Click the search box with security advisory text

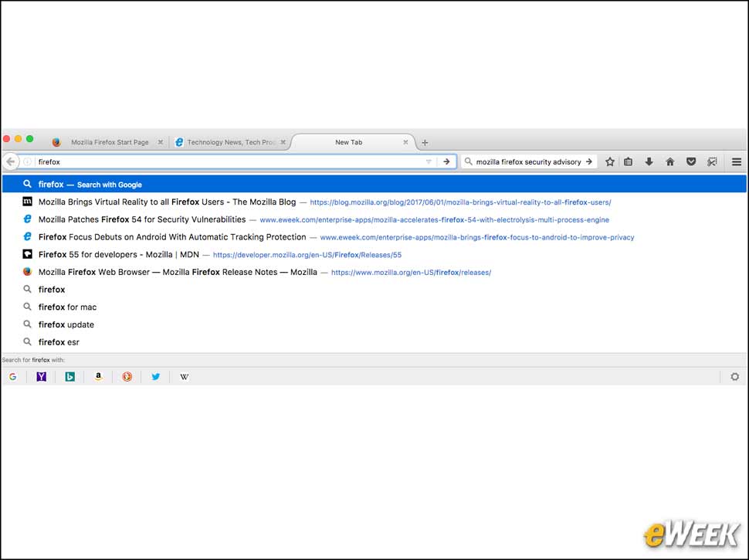pos(528,161)
